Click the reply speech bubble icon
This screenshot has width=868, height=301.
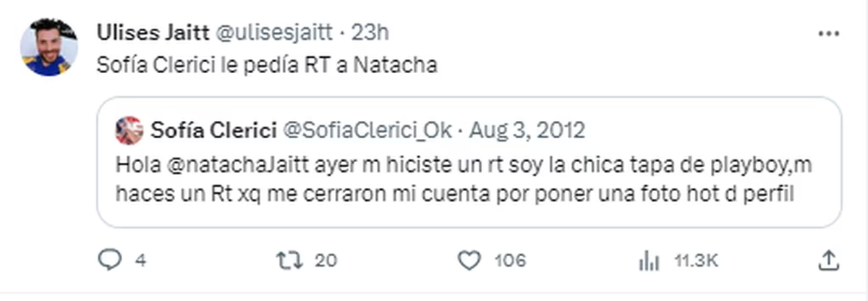click(x=109, y=260)
